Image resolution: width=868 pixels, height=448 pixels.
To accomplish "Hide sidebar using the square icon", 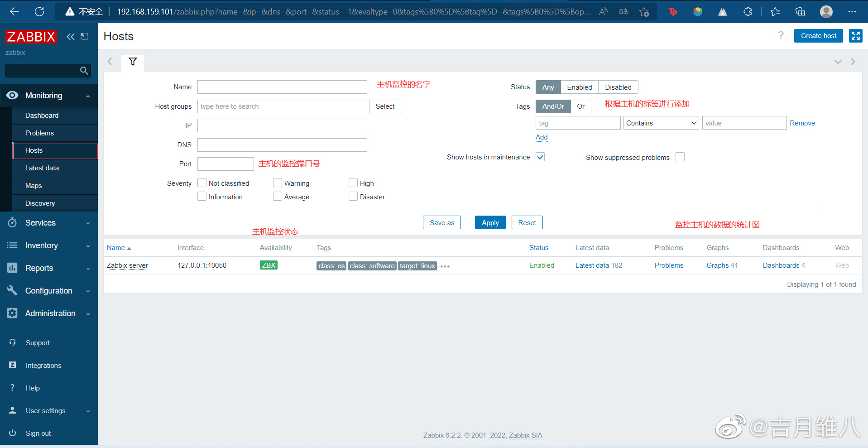I will point(84,37).
